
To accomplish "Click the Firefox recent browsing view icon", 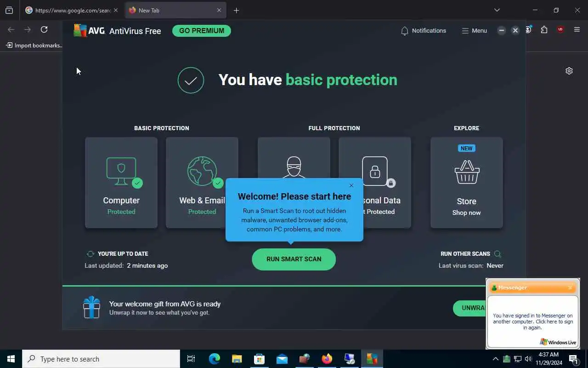I will pyautogui.click(x=9, y=10).
